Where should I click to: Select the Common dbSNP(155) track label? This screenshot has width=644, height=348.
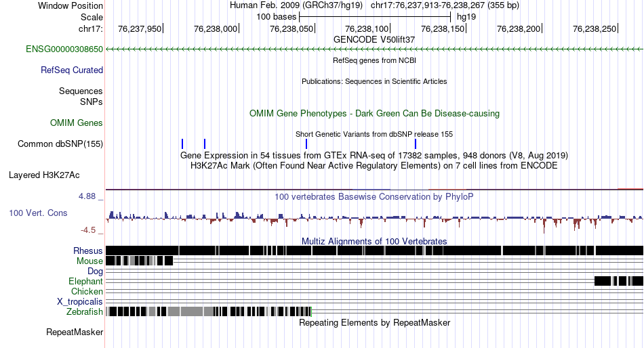point(60,144)
